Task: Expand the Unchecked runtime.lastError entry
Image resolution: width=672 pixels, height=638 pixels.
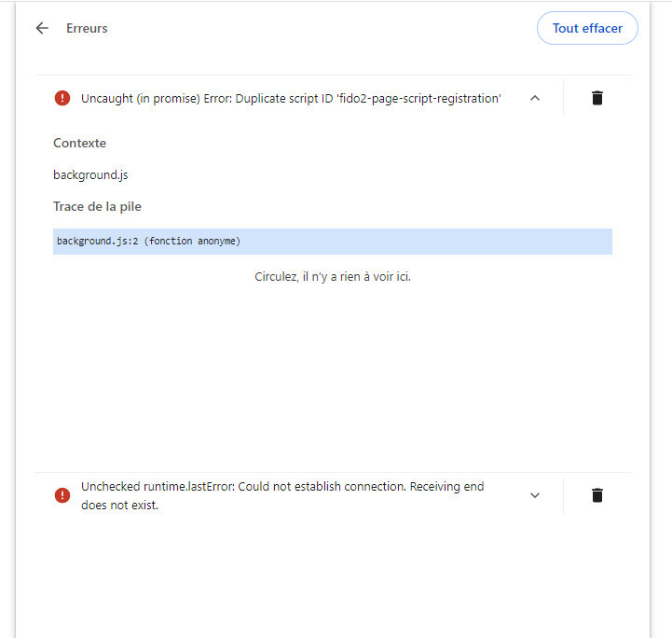Action: click(x=535, y=495)
